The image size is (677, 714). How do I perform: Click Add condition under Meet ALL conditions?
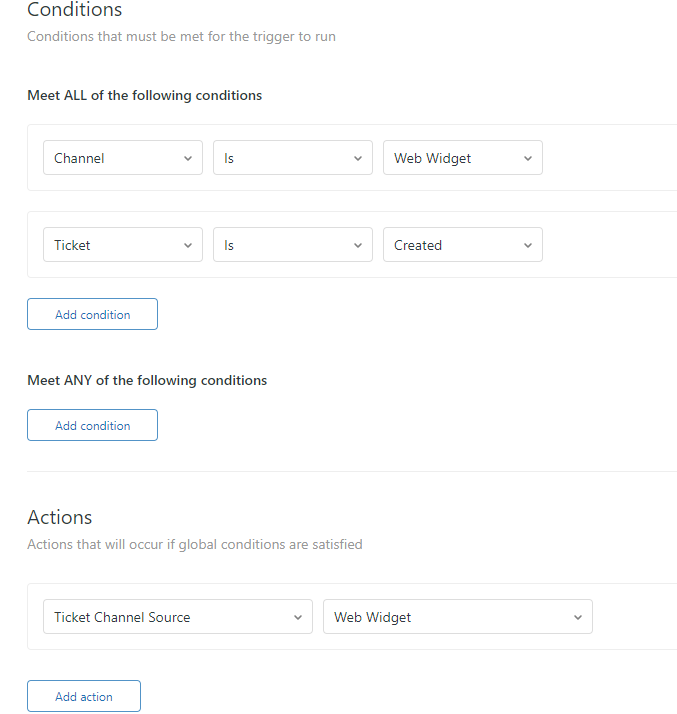92,314
